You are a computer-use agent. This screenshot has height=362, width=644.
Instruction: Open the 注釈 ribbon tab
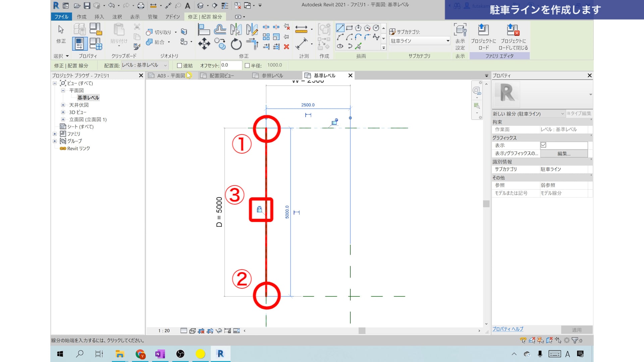pos(117,17)
